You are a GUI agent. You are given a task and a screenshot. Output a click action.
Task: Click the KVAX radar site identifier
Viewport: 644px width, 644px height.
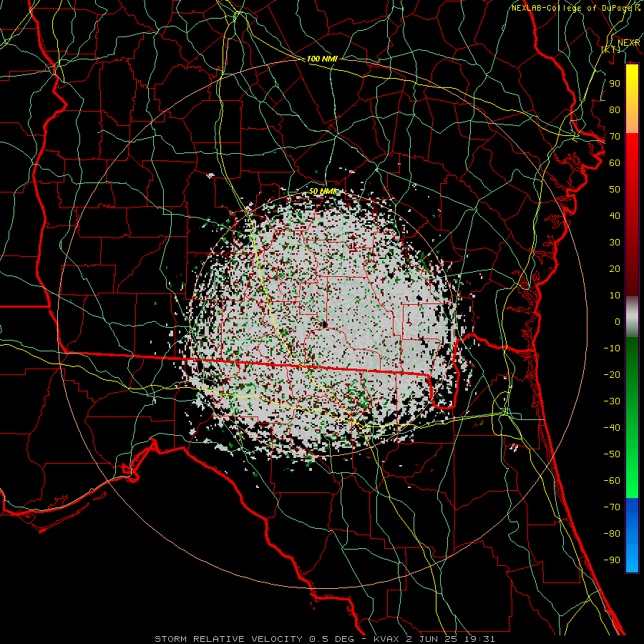tap(387, 639)
